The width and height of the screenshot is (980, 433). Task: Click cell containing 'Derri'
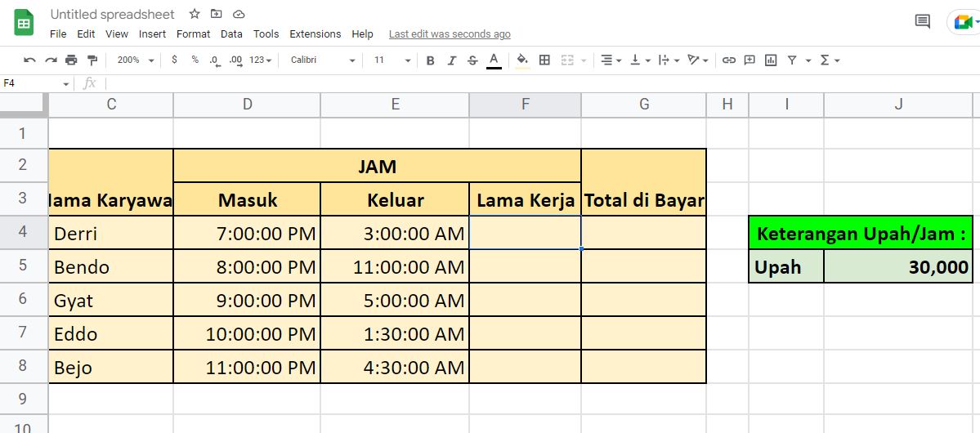pos(110,233)
